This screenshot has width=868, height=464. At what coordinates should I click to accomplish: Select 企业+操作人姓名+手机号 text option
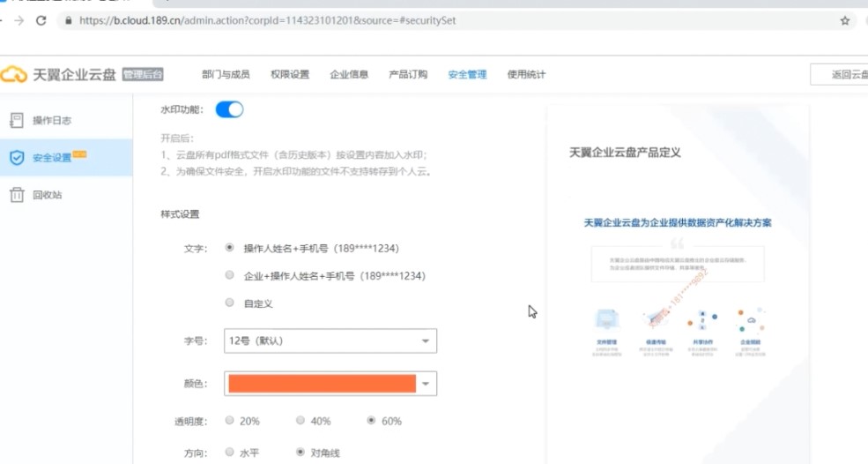pos(229,275)
